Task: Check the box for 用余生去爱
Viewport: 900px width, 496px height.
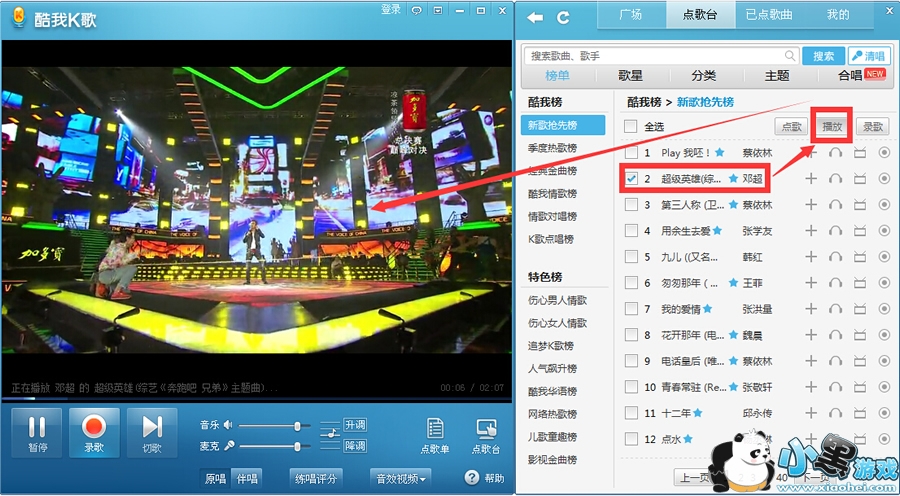Action: click(x=631, y=231)
